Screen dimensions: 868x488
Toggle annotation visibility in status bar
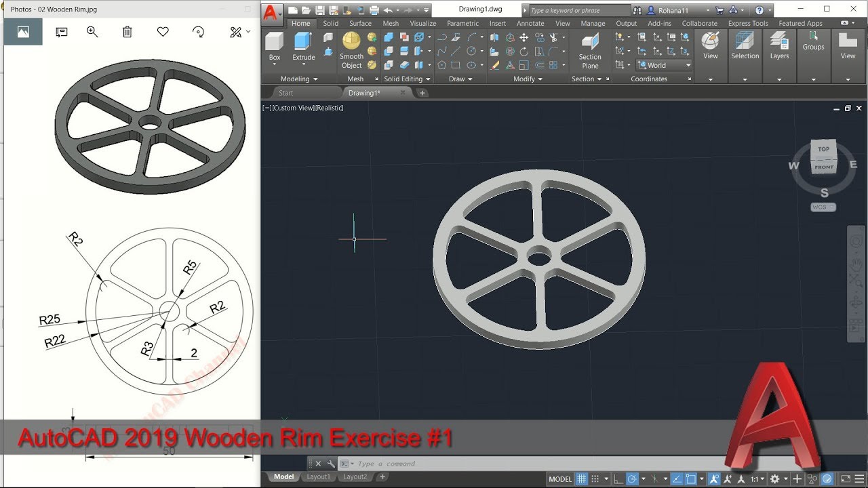pos(714,479)
